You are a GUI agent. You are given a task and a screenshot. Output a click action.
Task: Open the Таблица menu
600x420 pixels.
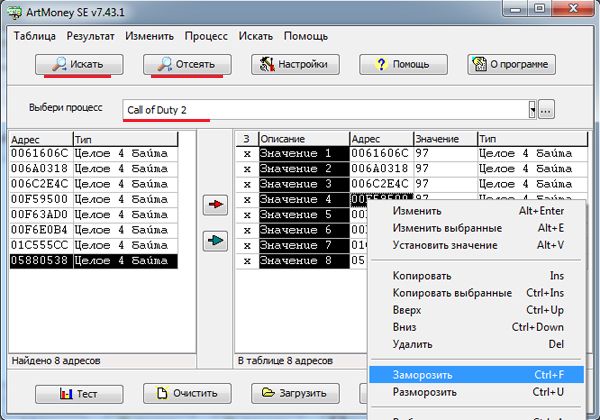[35, 36]
